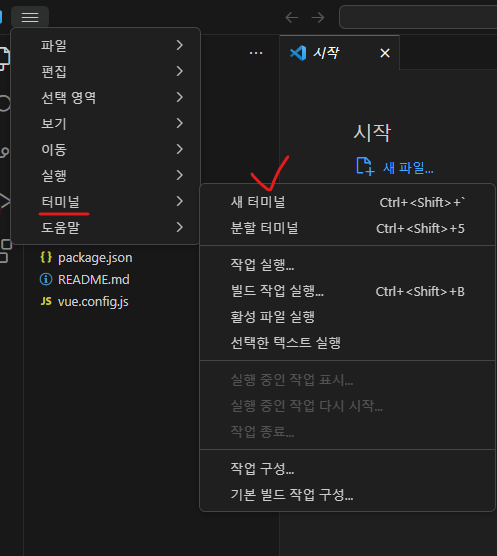
Task: Open the 파일 menu
Action: 105,45
